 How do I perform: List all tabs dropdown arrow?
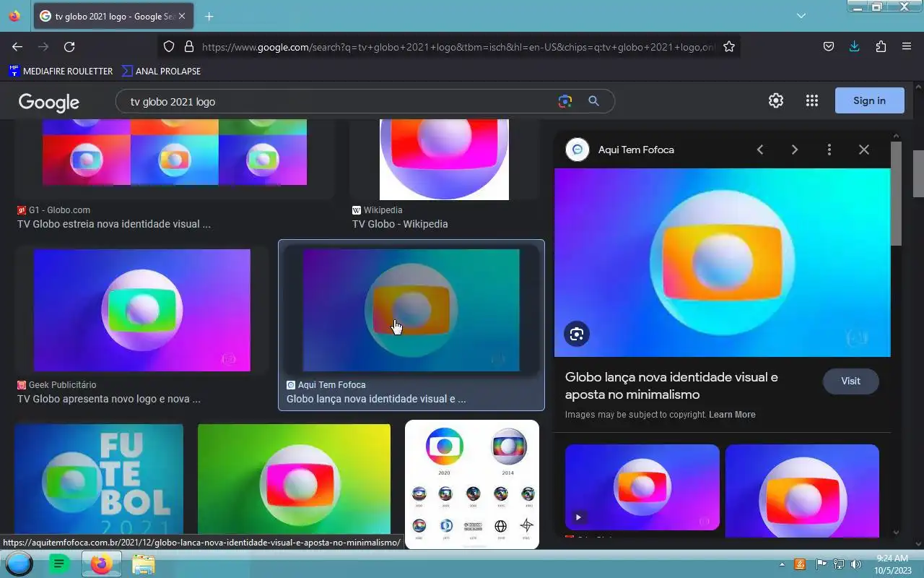point(801,16)
